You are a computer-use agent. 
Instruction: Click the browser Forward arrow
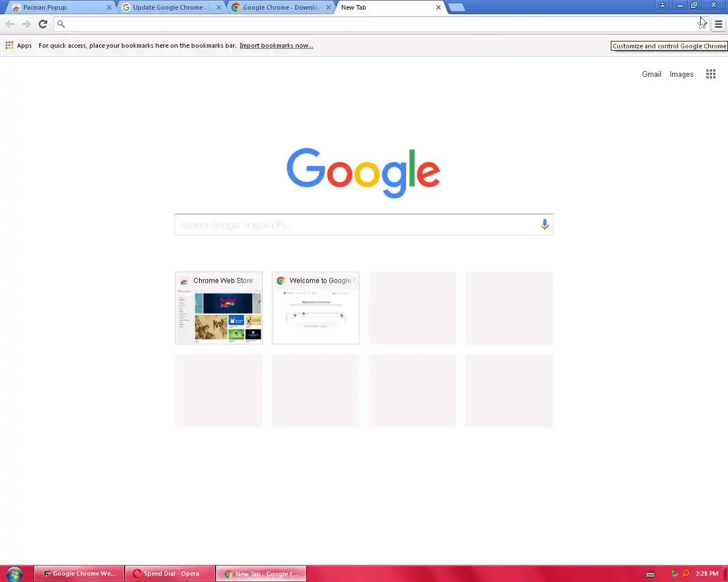pyautogui.click(x=26, y=24)
